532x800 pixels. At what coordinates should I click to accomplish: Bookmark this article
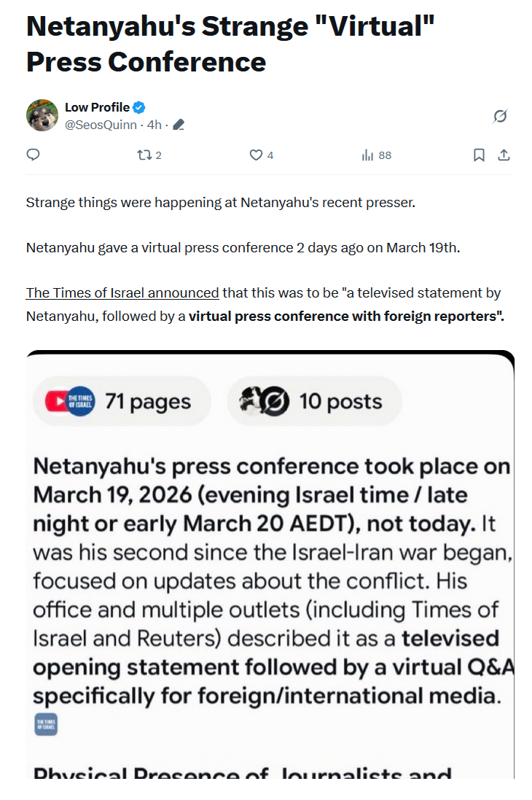click(x=479, y=155)
